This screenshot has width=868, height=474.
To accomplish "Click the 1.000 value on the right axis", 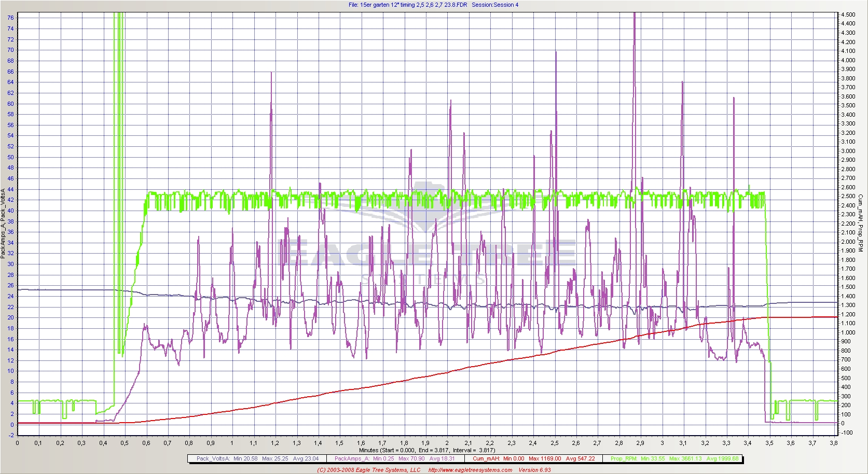I will [848, 332].
